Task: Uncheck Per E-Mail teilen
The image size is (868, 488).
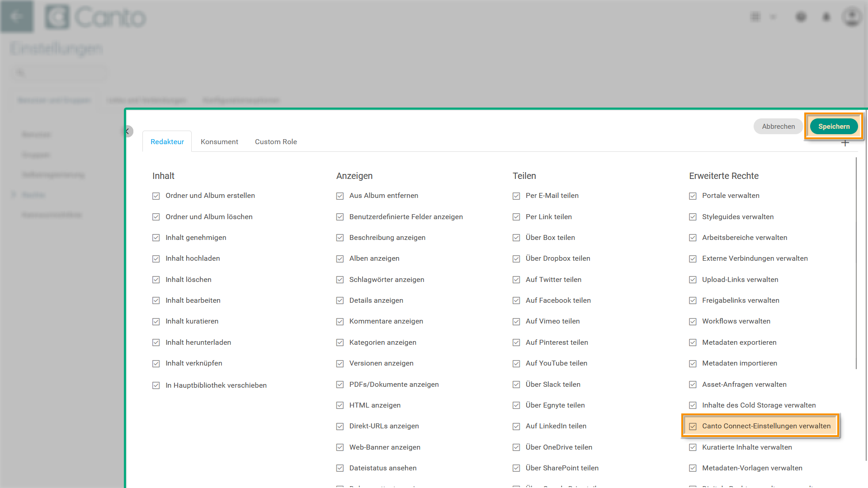Action: (x=516, y=196)
